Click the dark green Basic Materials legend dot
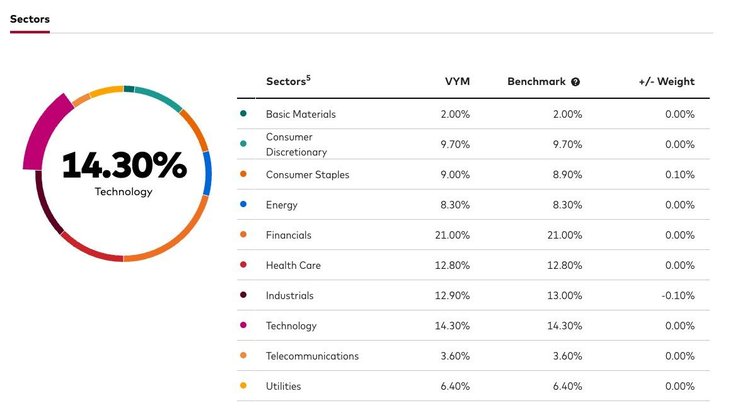 (x=243, y=114)
